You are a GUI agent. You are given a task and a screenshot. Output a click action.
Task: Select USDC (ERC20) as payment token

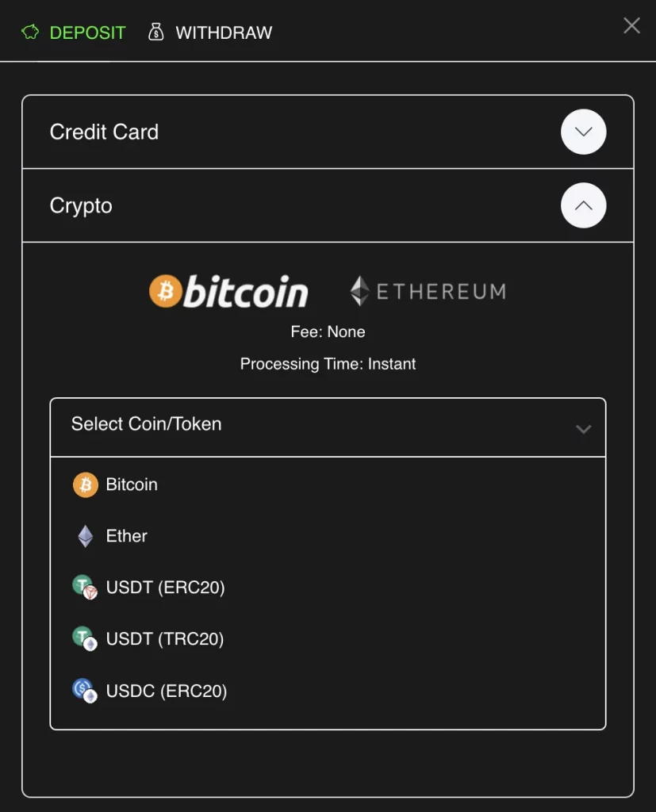pos(167,690)
